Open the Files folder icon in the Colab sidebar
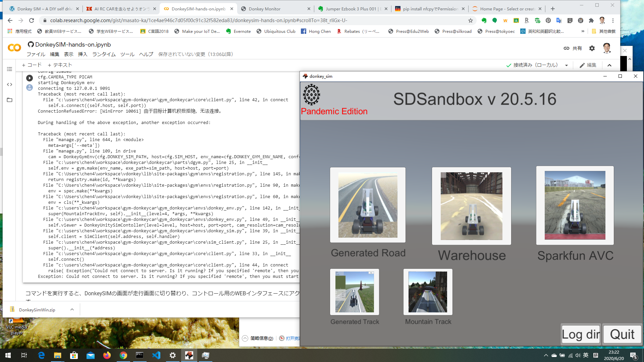The height and width of the screenshot is (362, 644). pyautogui.click(x=9, y=100)
